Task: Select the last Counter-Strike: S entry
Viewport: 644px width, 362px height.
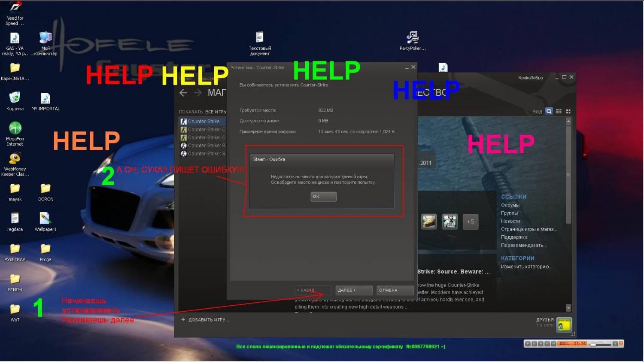Action: click(x=203, y=153)
